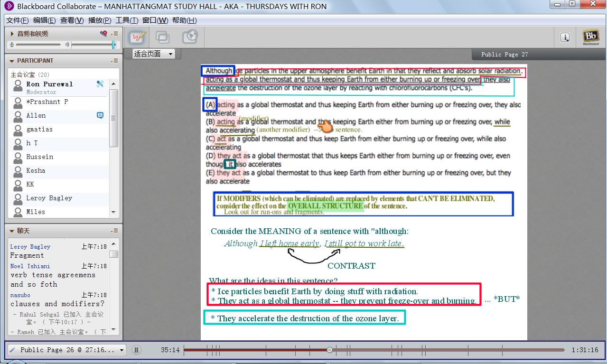Open the 编辑(E) menu
Viewport: 607px width, 364px height.
(44, 20)
